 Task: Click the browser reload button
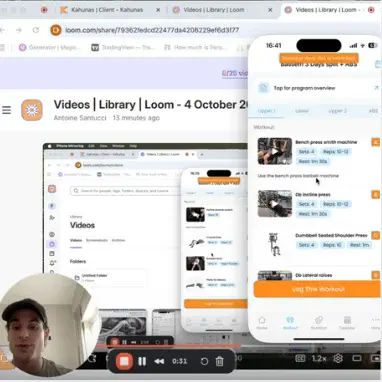tap(36, 30)
